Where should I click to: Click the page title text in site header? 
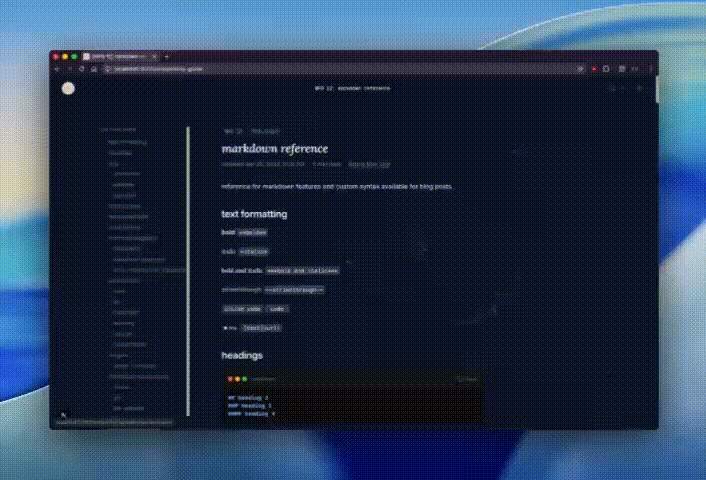353,88
